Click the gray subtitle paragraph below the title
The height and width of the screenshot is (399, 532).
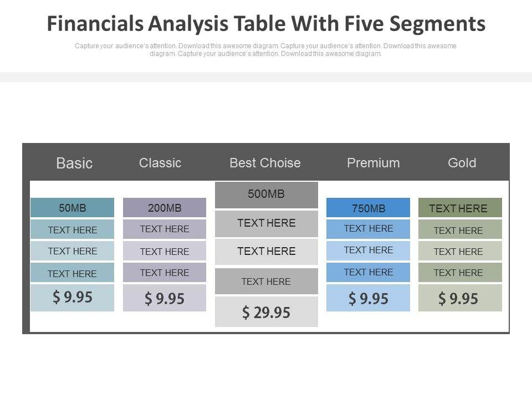click(x=266, y=50)
